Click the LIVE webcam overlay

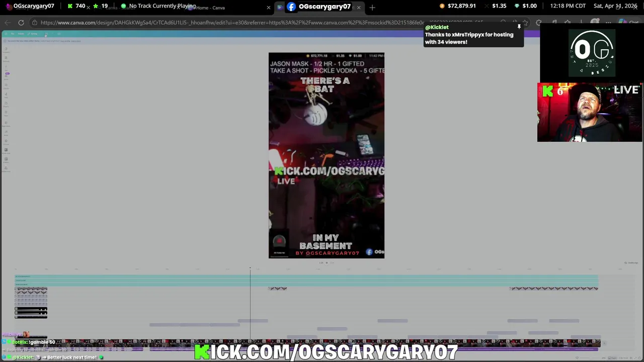590,113
